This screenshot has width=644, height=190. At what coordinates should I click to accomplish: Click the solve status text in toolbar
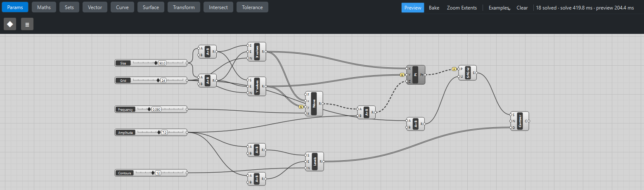click(x=585, y=8)
